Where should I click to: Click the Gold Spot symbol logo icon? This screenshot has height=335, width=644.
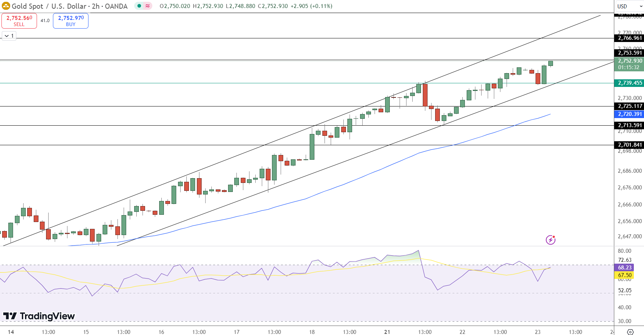(6, 6)
